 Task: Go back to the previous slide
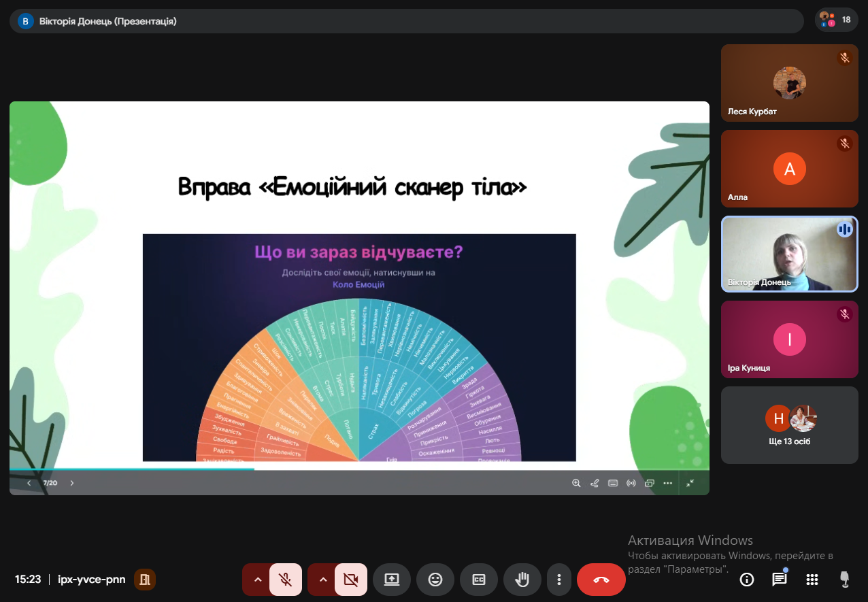click(x=29, y=483)
